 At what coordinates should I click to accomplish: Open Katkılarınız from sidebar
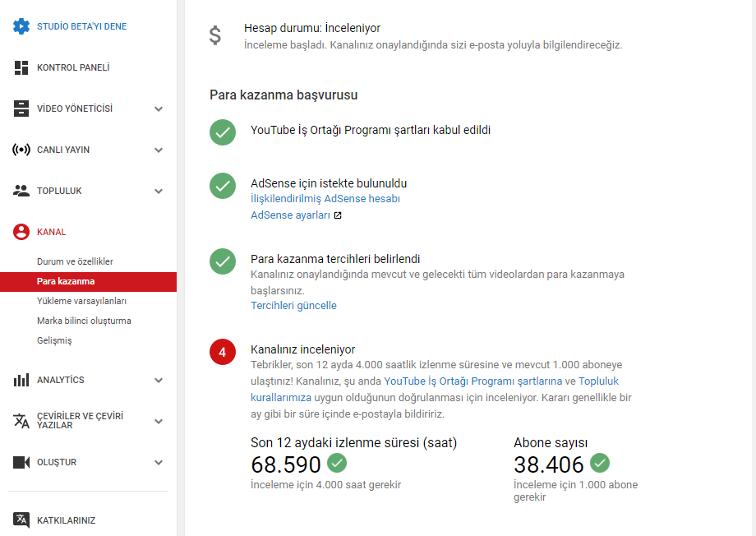66,520
